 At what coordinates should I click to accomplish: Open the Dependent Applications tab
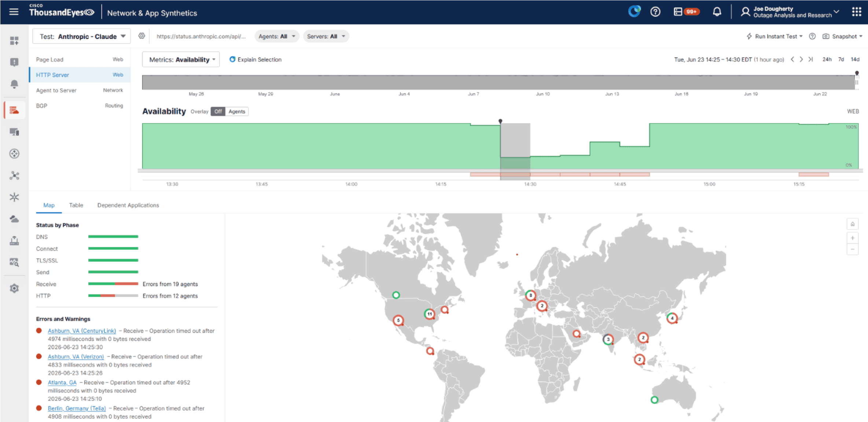(x=128, y=205)
